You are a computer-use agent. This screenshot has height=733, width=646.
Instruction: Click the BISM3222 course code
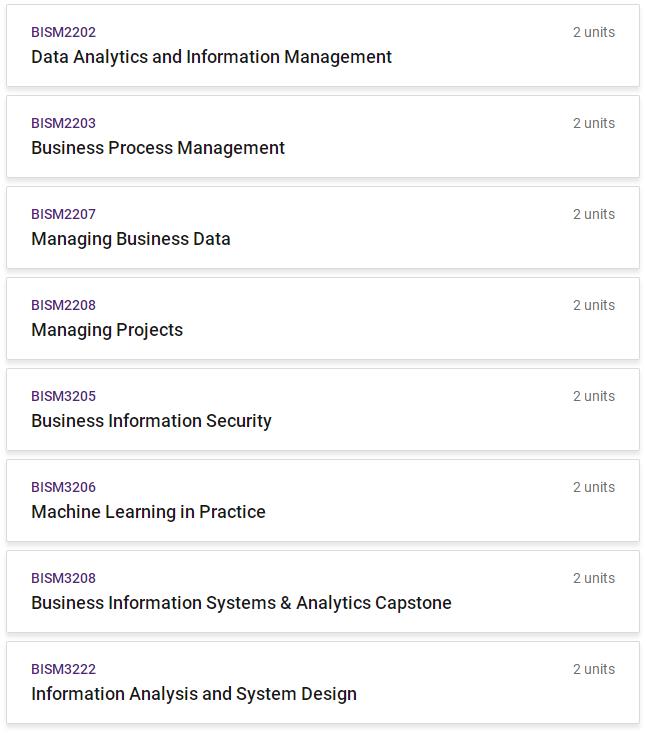pyautogui.click(x=63, y=669)
